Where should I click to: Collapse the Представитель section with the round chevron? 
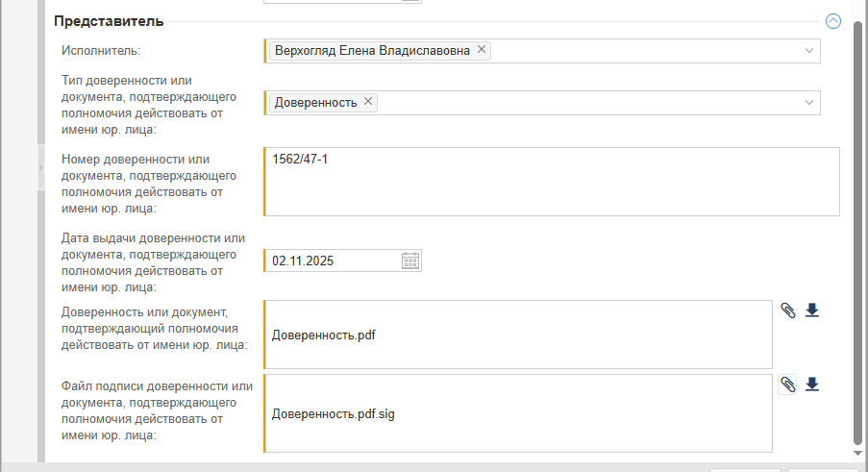[832, 21]
